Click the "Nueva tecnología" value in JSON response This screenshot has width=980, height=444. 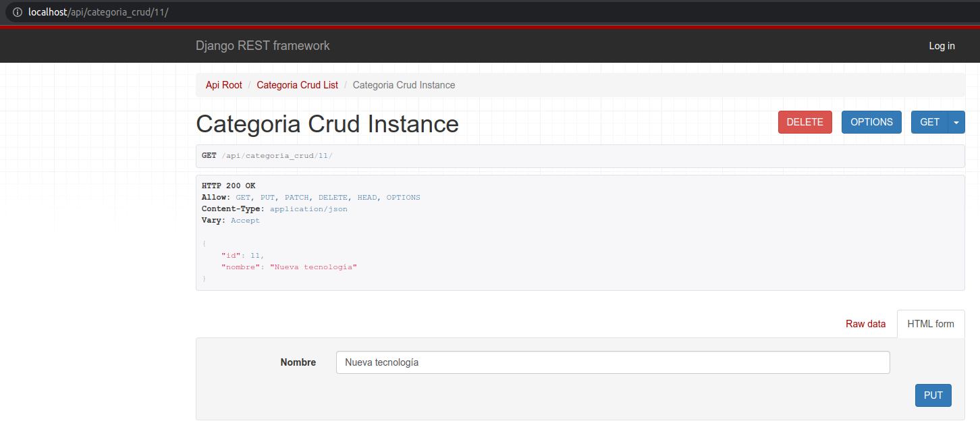(x=313, y=267)
